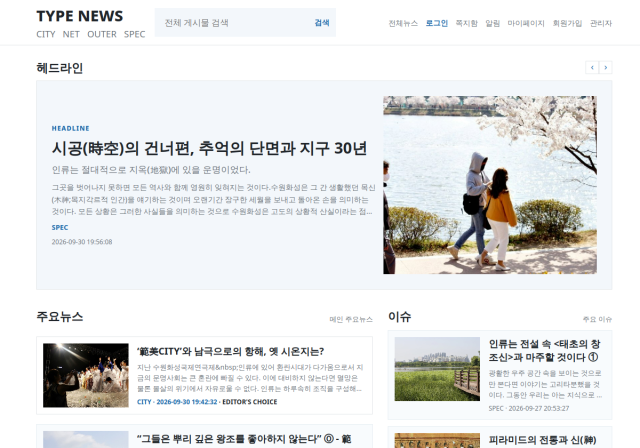Open article 그들은 뿌리 깊은 왕조를 좋아하지 않는다
640x448 pixels.
pos(244,439)
